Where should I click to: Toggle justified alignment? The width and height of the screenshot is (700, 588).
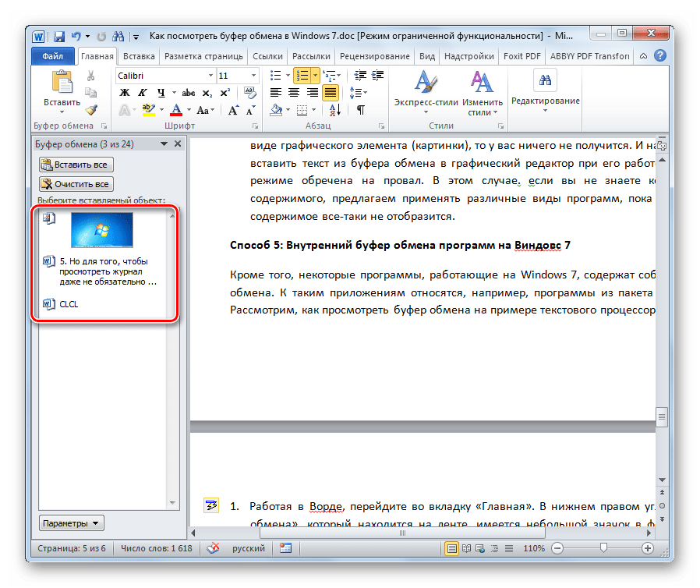click(x=331, y=93)
